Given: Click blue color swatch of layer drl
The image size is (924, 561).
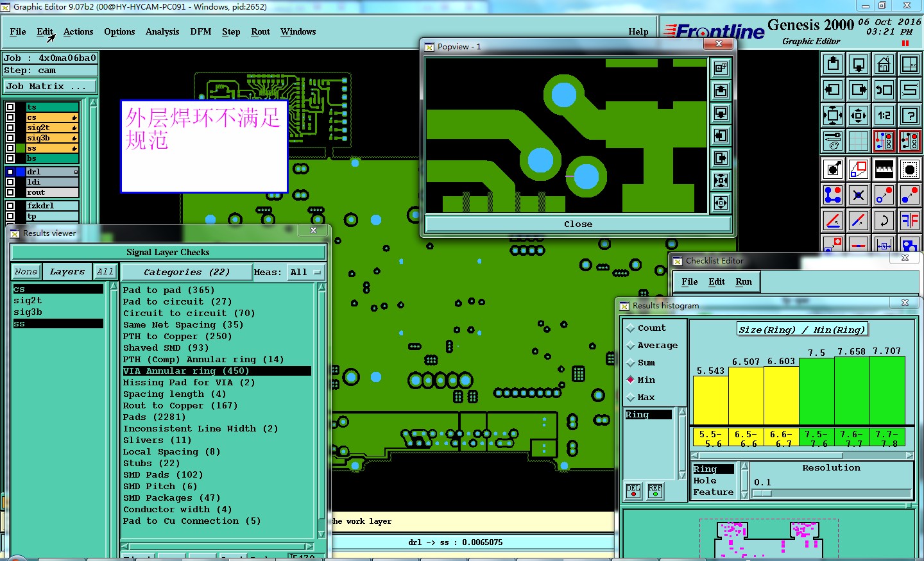Looking at the screenshot, I should pos(21,172).
